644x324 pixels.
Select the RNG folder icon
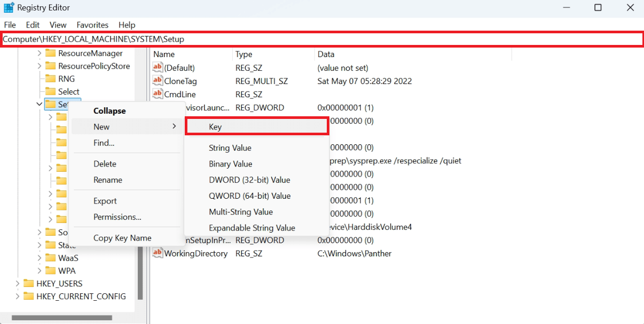click(x=50, y=79)
